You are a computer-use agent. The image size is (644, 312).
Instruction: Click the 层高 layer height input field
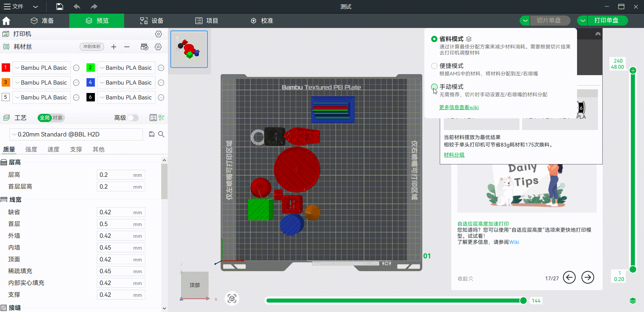[121, 175]
